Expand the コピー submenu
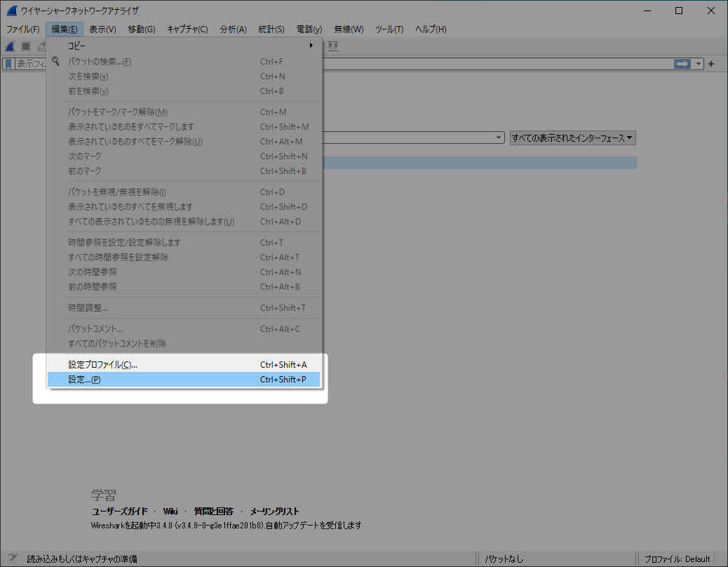Viewport: 728px width, 567px height. 183,46
